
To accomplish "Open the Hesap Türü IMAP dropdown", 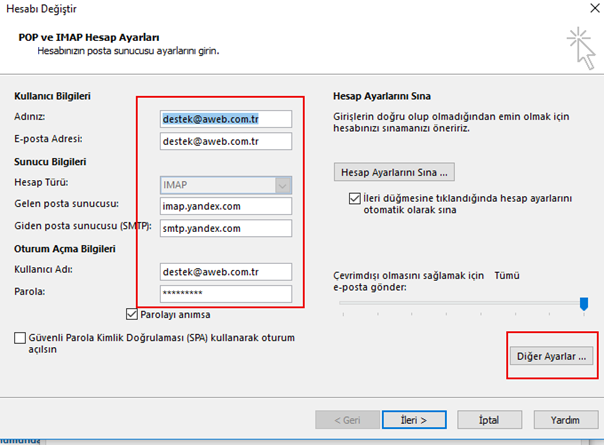I will click(226, 185).
